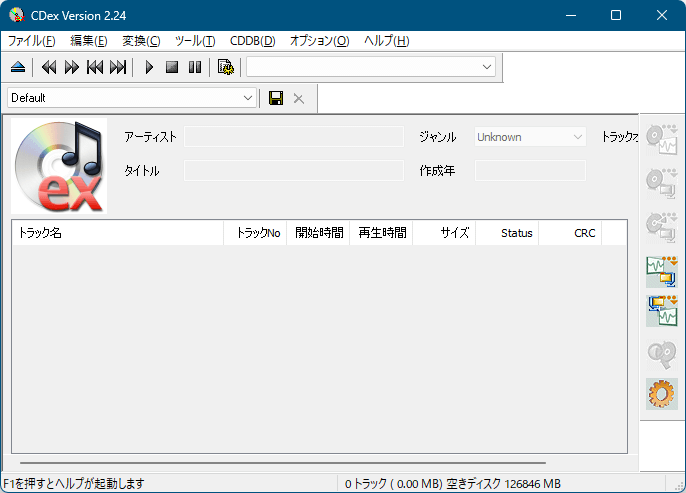Minimize the CDex window
Screen dimensions: 686x493
tap(570, 15)
